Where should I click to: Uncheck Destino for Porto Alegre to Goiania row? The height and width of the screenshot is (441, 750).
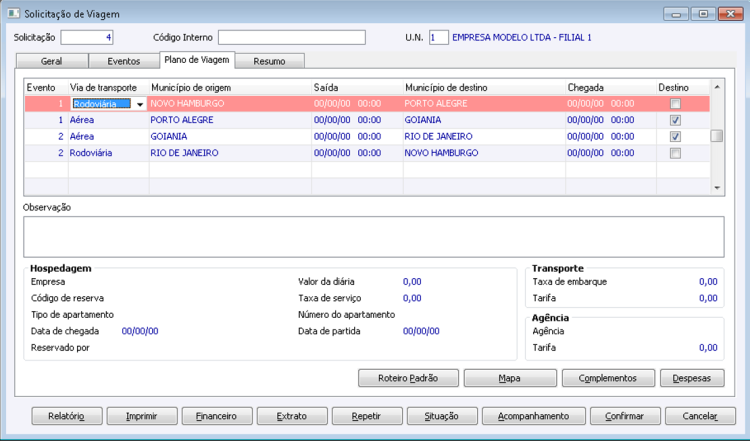(x=676, y=120)
